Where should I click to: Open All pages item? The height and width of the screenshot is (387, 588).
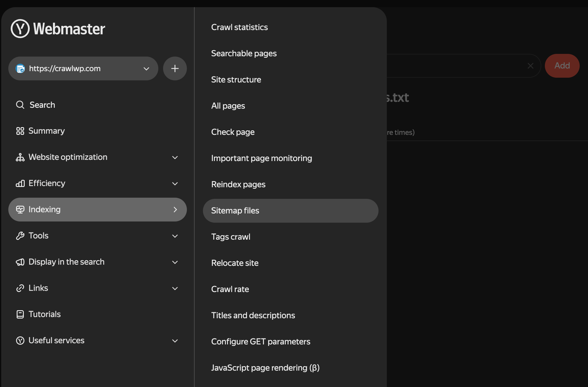228,106
